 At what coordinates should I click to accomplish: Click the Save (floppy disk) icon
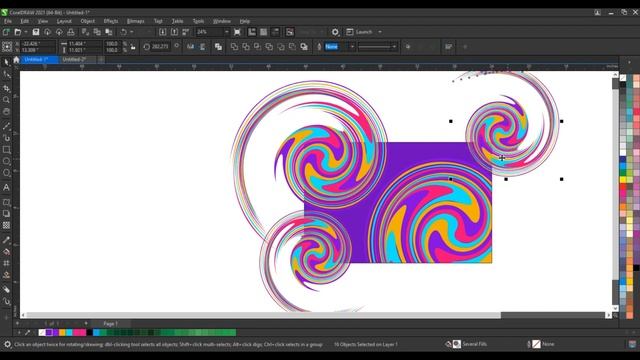[x=36, y=32]
